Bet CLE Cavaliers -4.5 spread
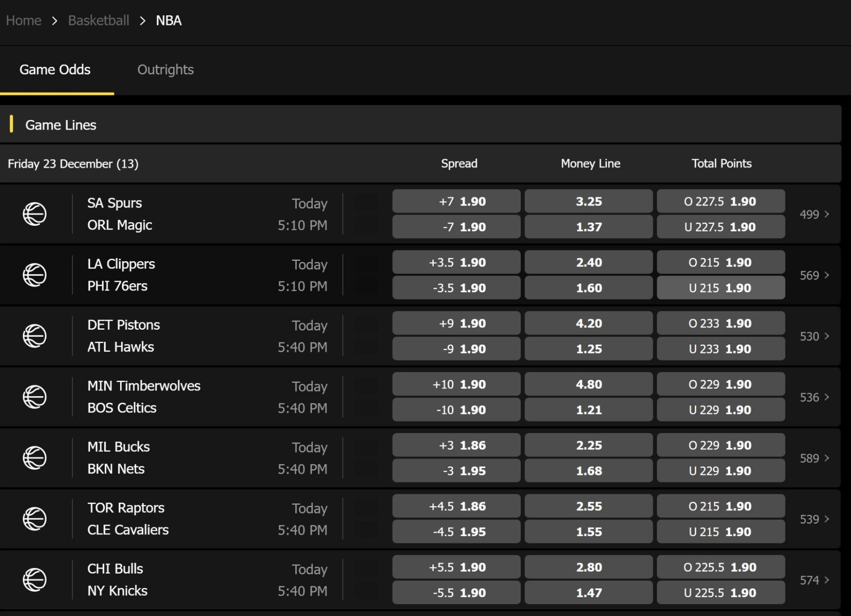Image resolution: width=851 pixels, height=616 pixels. [x=456, y=532]
